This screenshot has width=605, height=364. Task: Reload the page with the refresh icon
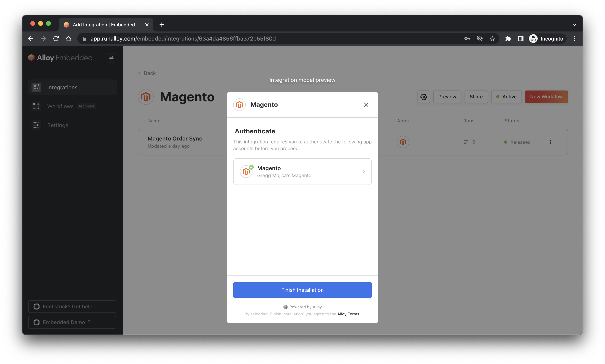[x=56, y=39]
